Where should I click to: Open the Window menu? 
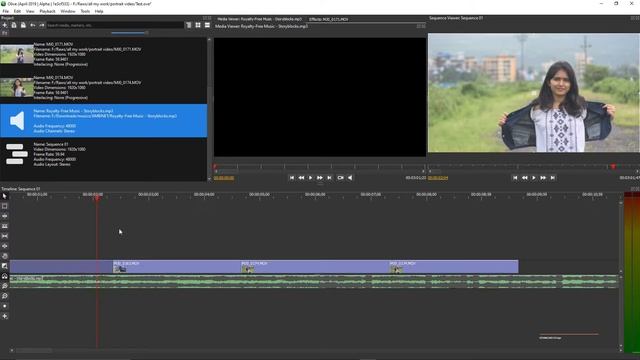tap(68, 11)
